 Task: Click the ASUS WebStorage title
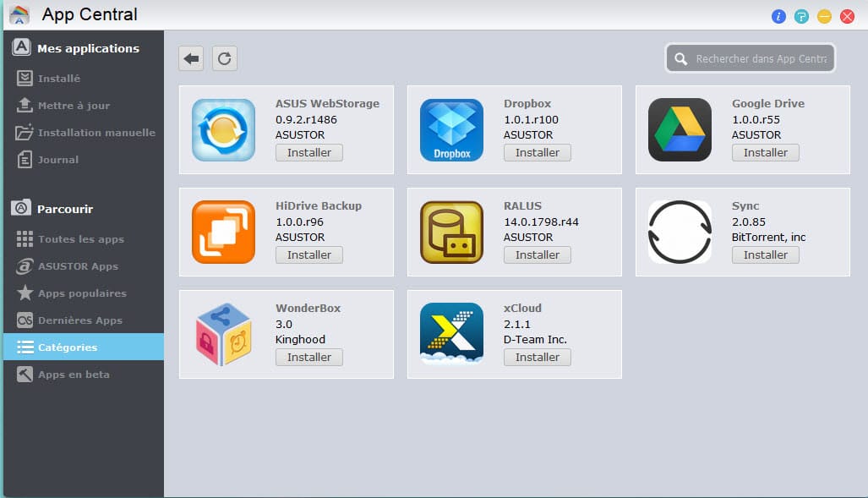coord(327,104)
